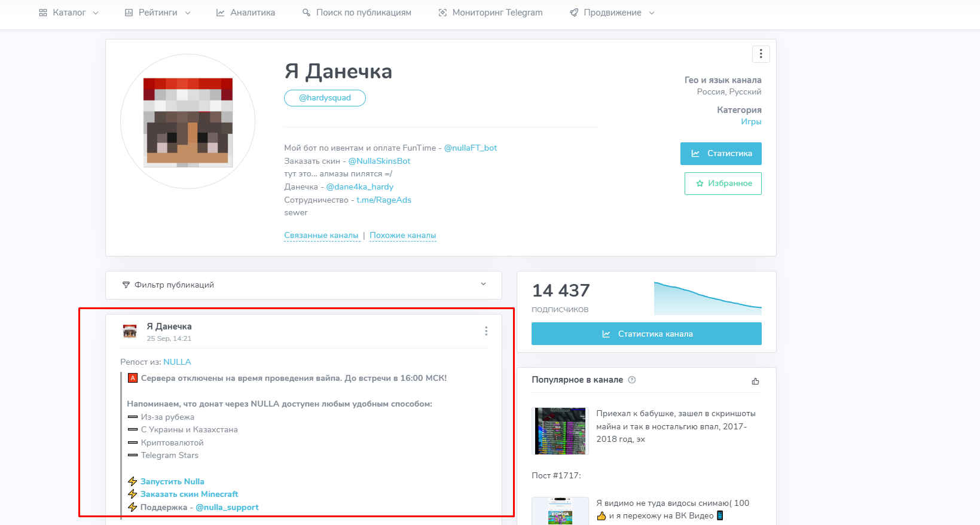The image size is (980, 525).
Task: Click the thumbs-up icon in Популярное в канале
Action: tap(755, 381)
